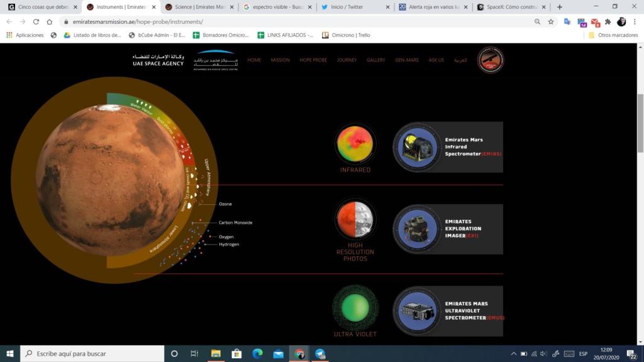Open the ASK US navigation link
Image resolution: width=644 pixels, height=362 pixels.
(436, 60)
